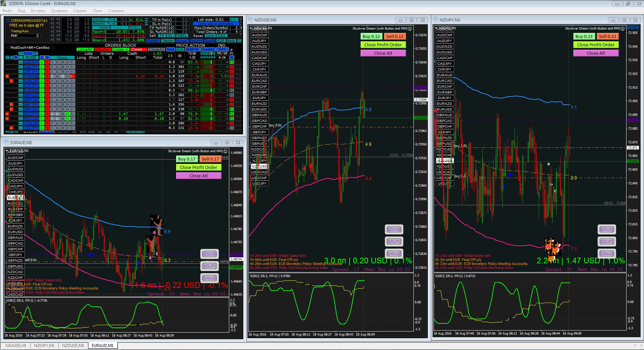Viewport: 644px width, 350px height.
Task: Click the green L button for USDJPY
Action: [x=42, y=128]
